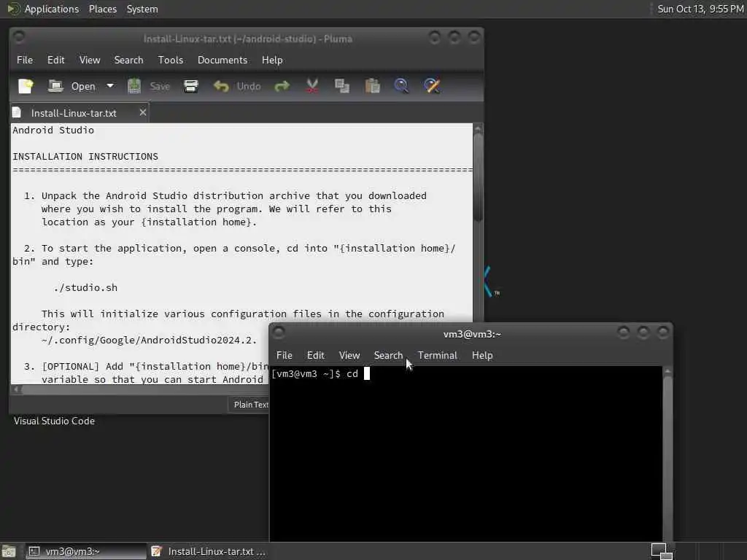Click the Find magnifier icon
This screenshot has width=747, height=560.
click(401, 86)
